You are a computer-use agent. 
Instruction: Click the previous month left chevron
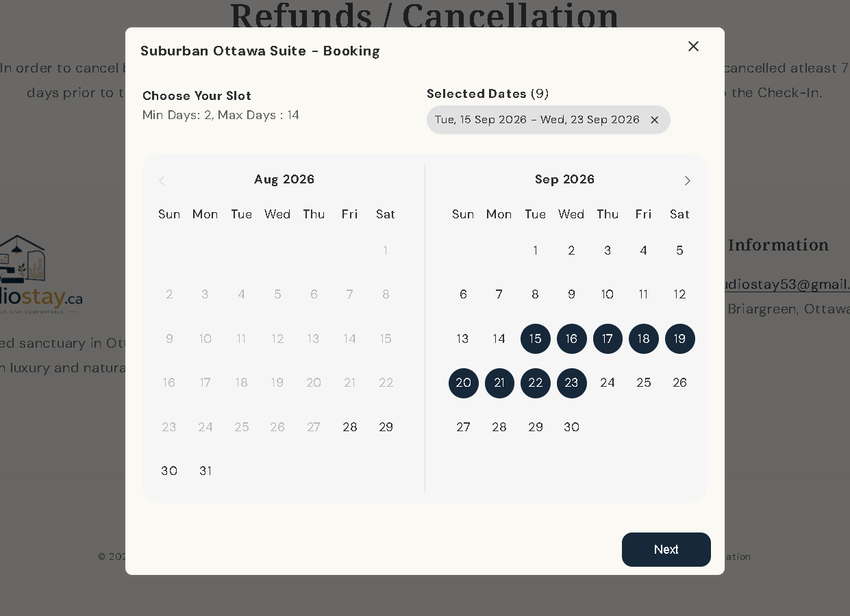click(x=162, y=181)
